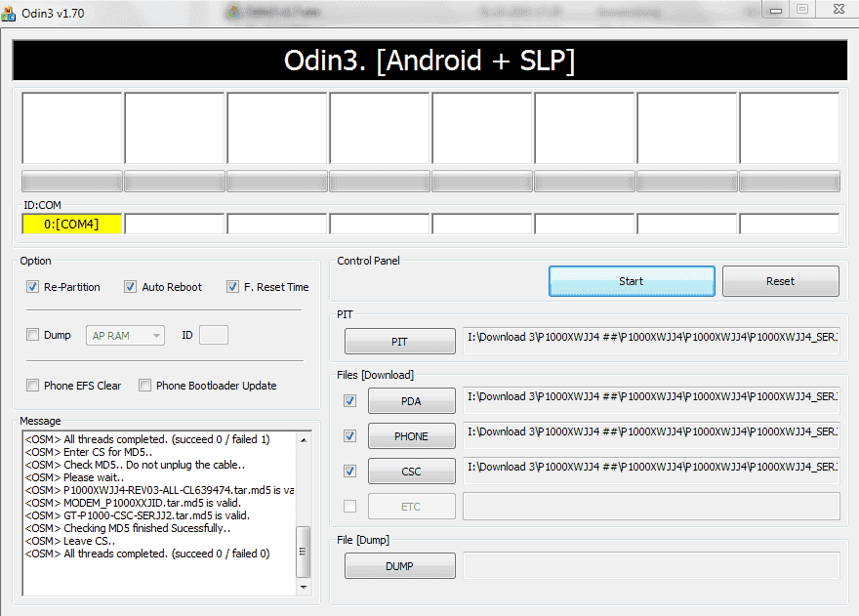Viewport: 859px width, 616px height.
Task: Click the PDA file button
Action: point(411,401)
